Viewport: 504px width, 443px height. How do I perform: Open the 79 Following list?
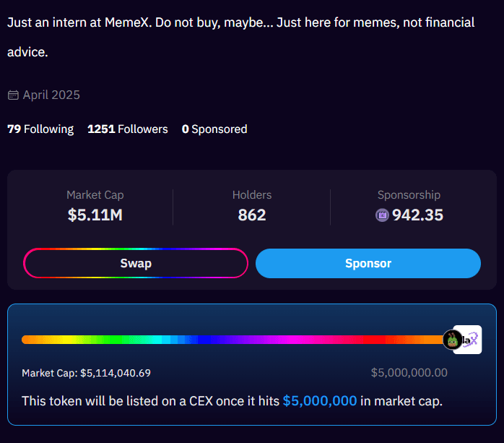coord(40,129)
